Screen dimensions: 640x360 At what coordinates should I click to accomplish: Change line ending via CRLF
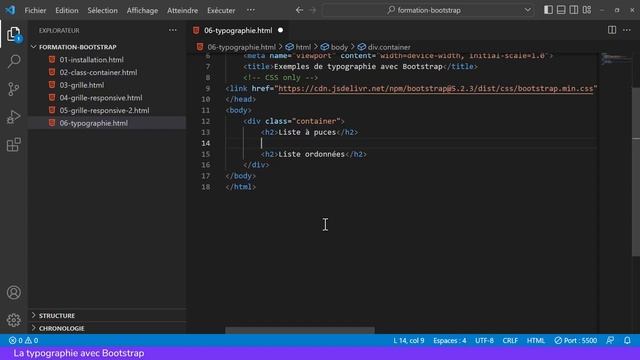point(510,340)
